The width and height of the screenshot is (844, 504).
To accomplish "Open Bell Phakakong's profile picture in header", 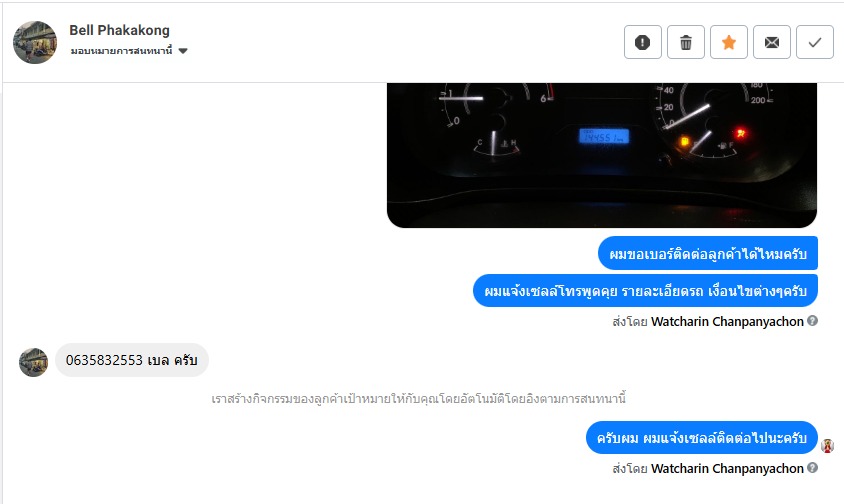I will [35, 43].
